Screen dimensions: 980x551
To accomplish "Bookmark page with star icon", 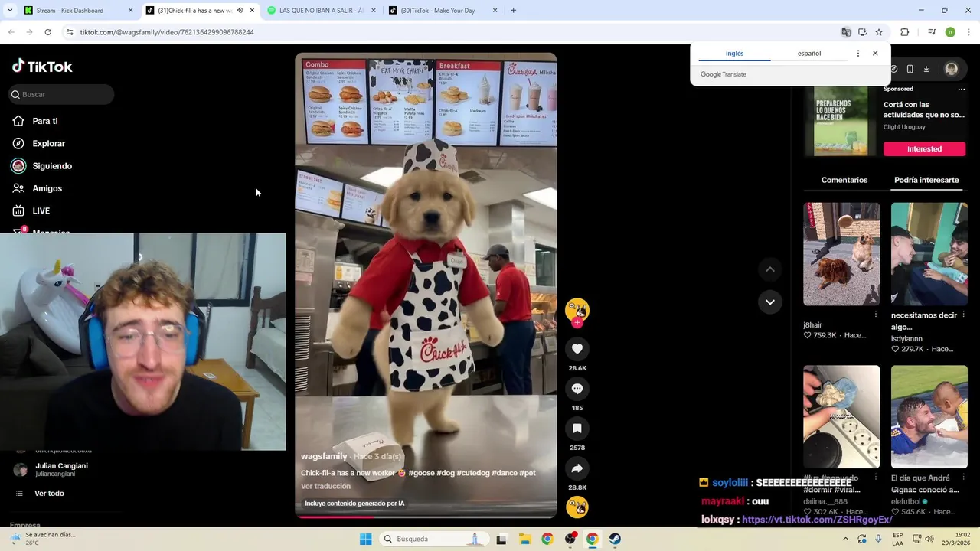I will click(879, 32).
